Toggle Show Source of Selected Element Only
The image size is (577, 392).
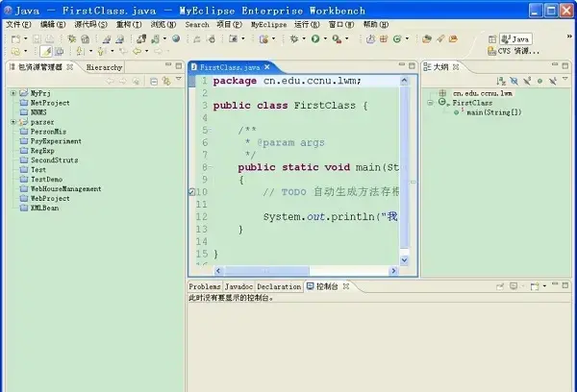[59, 52]
